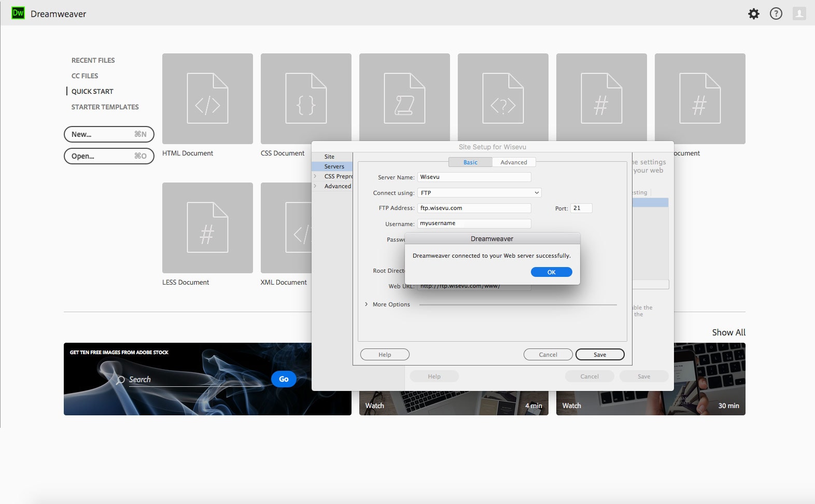Click the script document tile icon
This screenshot has height=504, width=815.
404,97
